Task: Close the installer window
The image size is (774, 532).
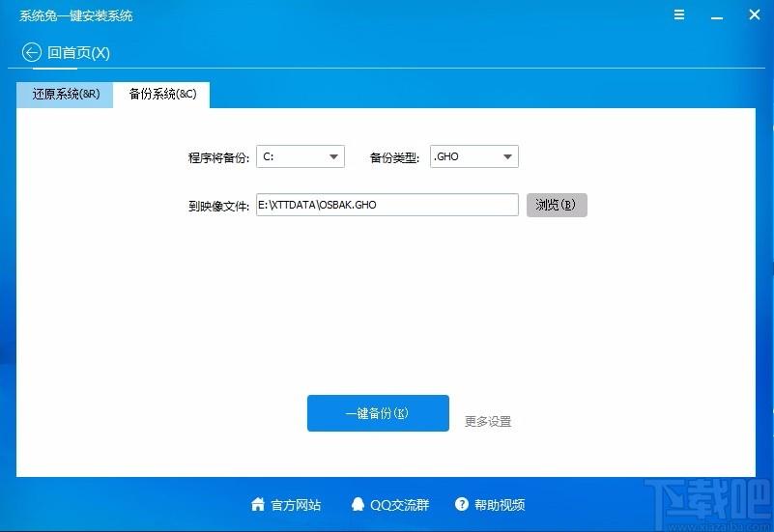Action: [x=755, y=14]
